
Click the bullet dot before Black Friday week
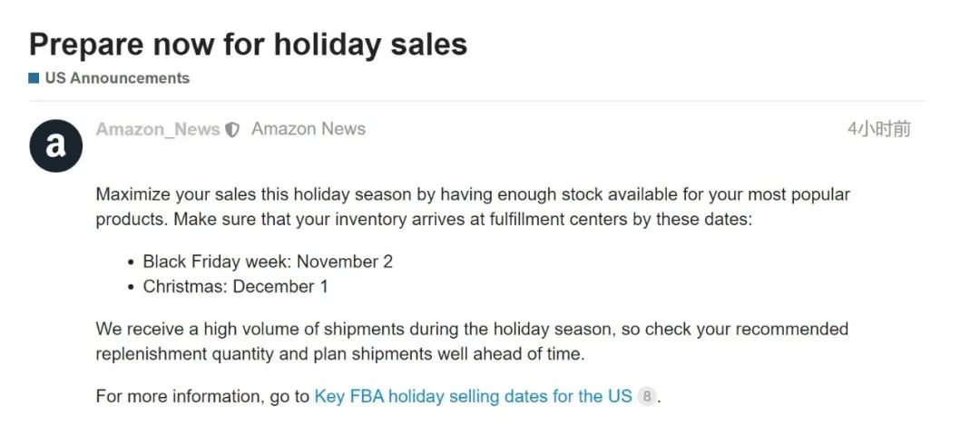tap(130, 263)
